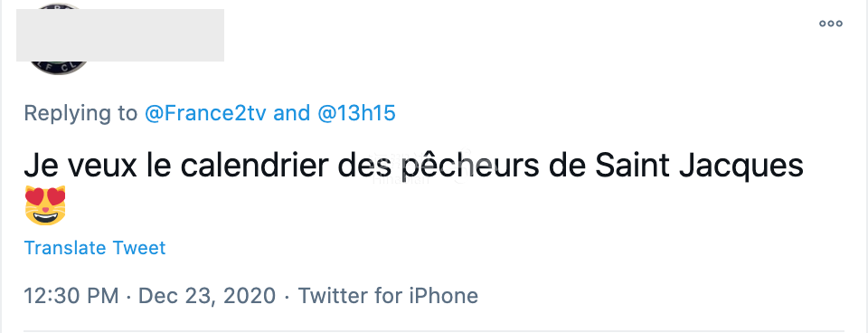Open the tweet author's profile avatar
Screen dimensions: 868x333
point(58,39)
